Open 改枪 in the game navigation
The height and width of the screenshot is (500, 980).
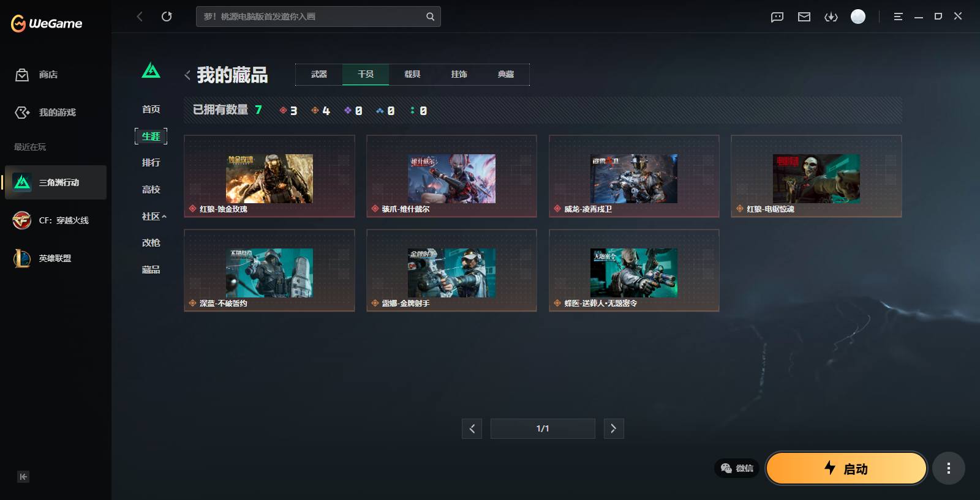pyautogui.click(x=151, y=242)
